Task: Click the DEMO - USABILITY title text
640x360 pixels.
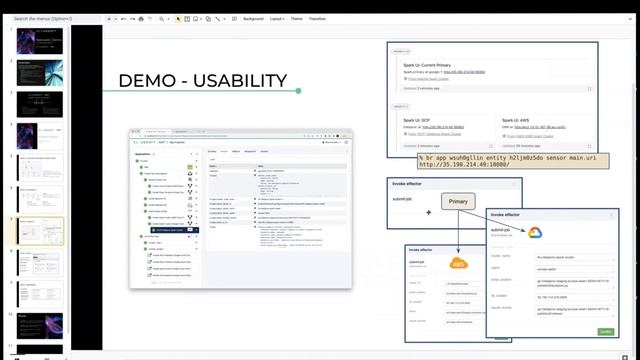Action: [203, 80]
